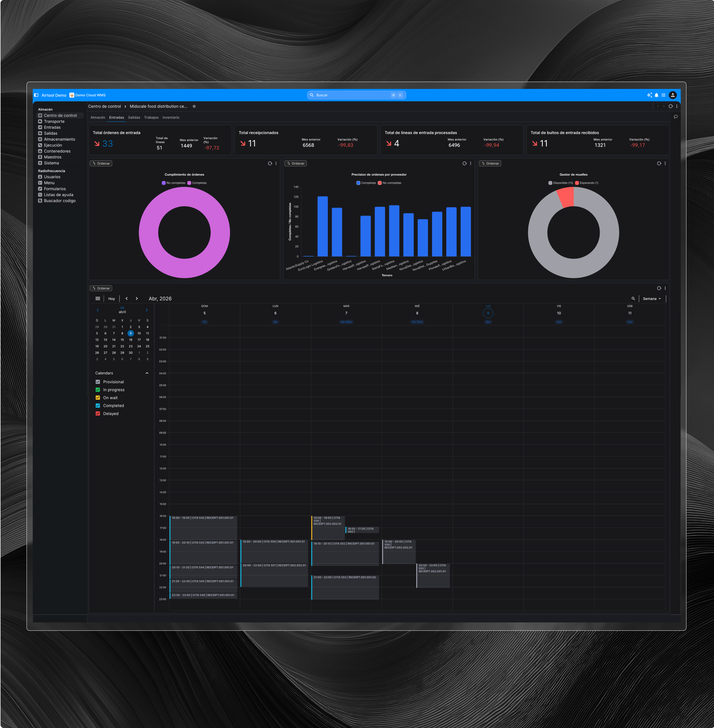Click the calendar search magnifier icon

633,299
